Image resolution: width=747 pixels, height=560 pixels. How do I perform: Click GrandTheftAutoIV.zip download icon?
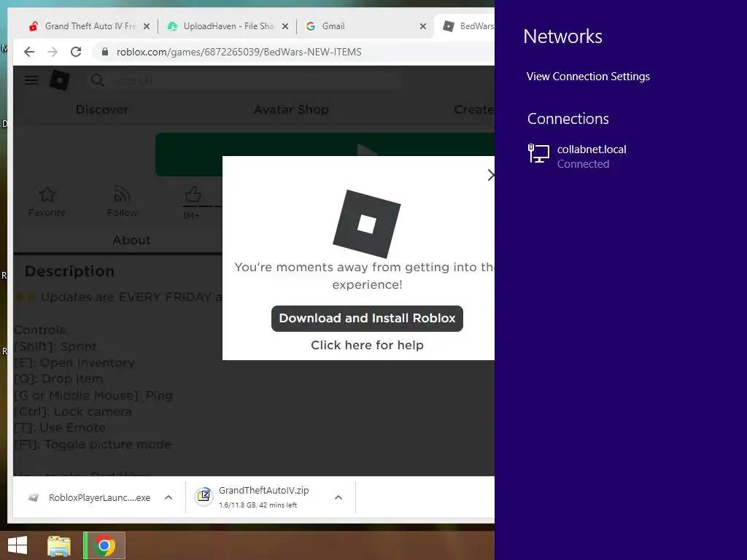pos(204,497)
